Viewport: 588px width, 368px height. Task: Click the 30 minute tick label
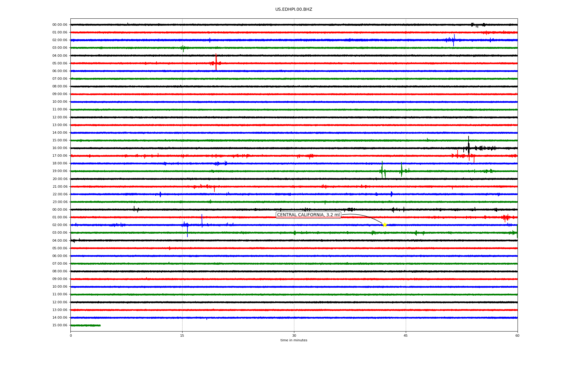[x=294, y=335]
